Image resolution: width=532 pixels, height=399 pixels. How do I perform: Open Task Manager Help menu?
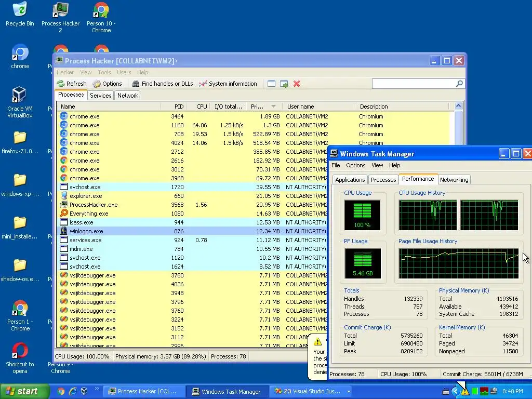pyautogui.click(x=395, y=165)
